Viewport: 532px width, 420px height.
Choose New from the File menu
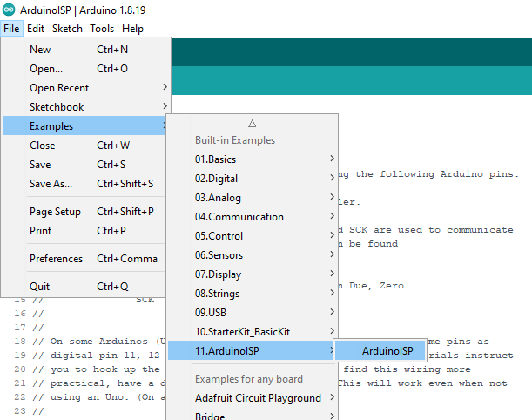pyautogui.click(x=84, y=50)
